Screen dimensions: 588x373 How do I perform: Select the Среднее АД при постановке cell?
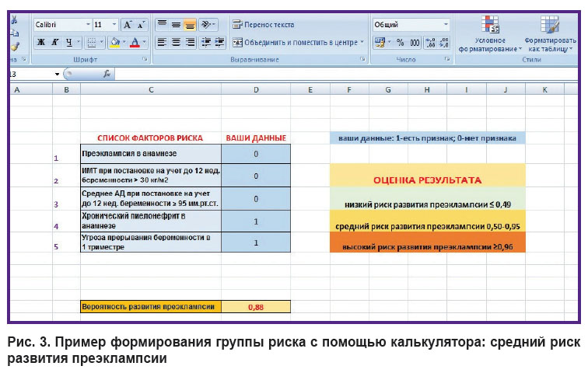(151, 198)
